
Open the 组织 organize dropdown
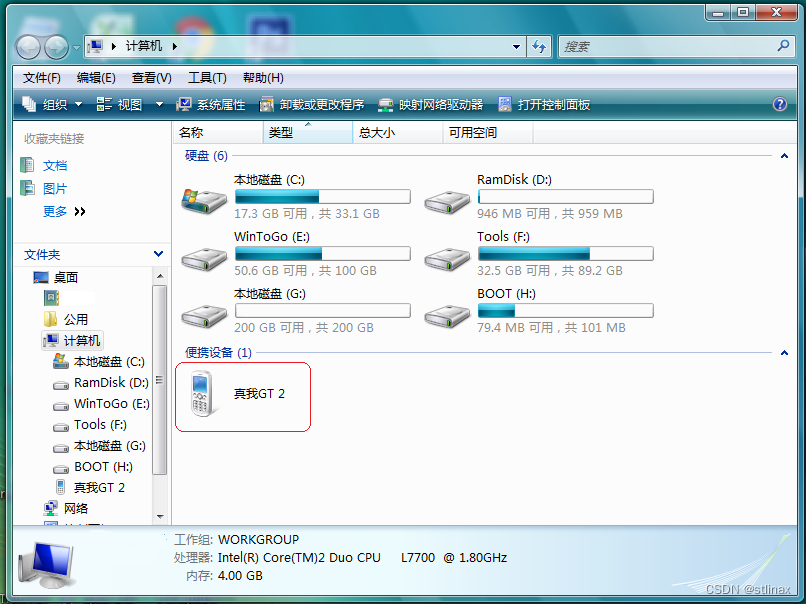pos(52,105)
